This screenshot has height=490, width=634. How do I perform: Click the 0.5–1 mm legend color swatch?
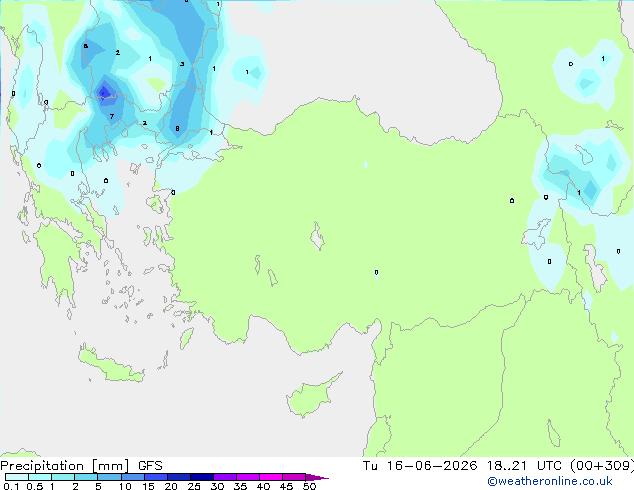click(40, 477)
